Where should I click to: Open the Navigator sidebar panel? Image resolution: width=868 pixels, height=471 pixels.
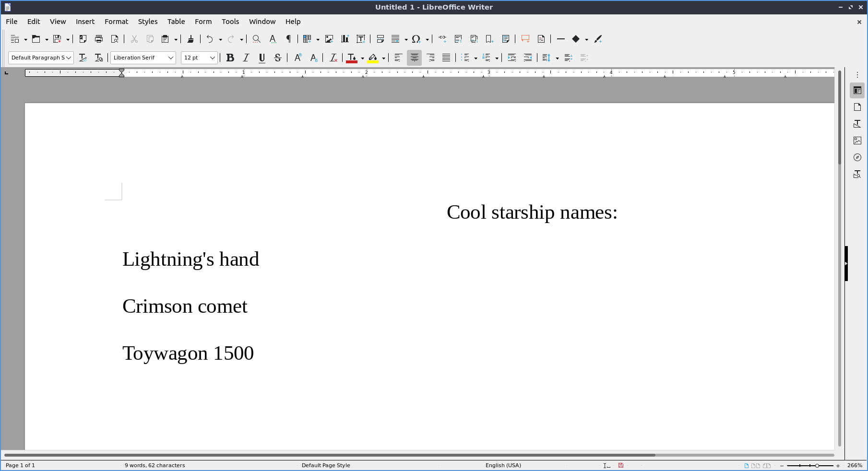tap(857, 157)
